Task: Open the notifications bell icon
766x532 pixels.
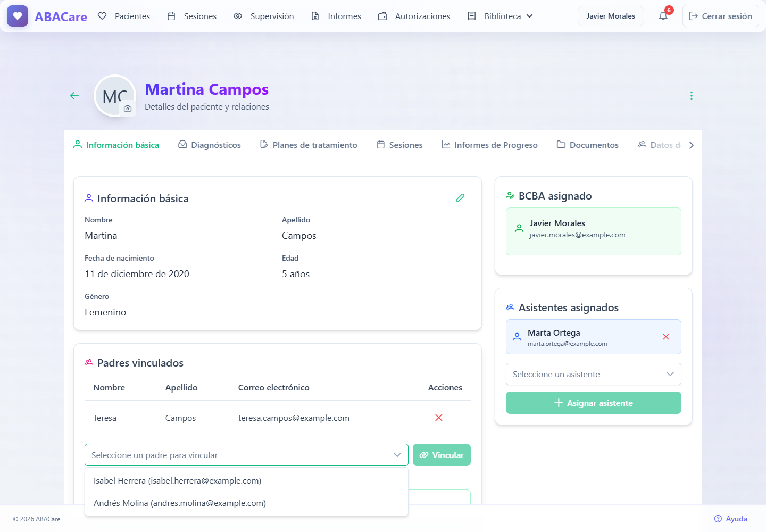Action: [x=663, y=16]
